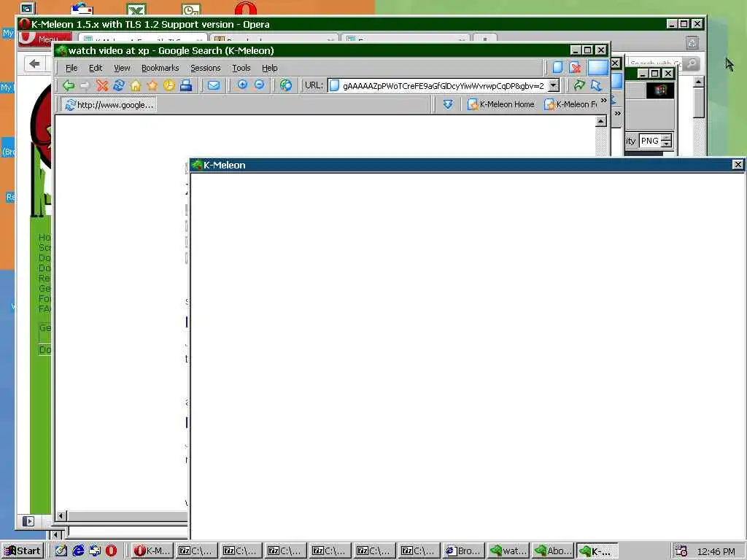Viewport: 747px width, 560px height.
Task: Reload page in K-Meleon toolbar
Action: [x=119, y=85]
